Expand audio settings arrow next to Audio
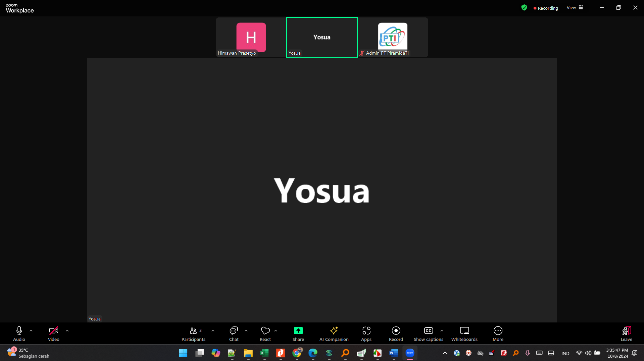This screenshot has height=361, width=644. (31, 330)
